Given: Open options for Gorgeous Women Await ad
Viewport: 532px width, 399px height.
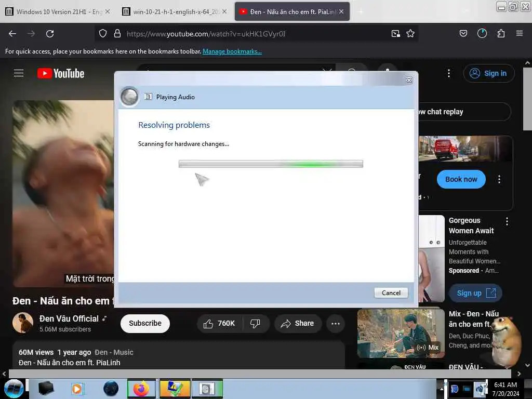Looking at the screenshot, I should coord(507,221).
